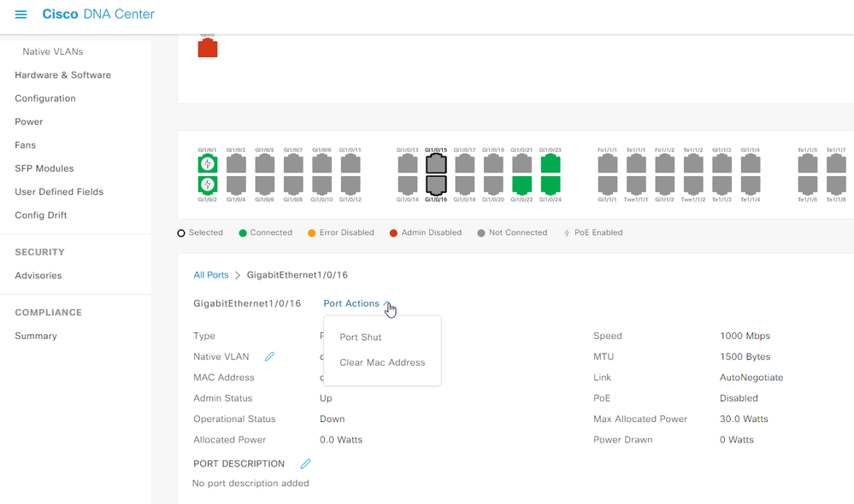Select port Gi1/0/13
The image size is (854, 504).
pos(408,164)
